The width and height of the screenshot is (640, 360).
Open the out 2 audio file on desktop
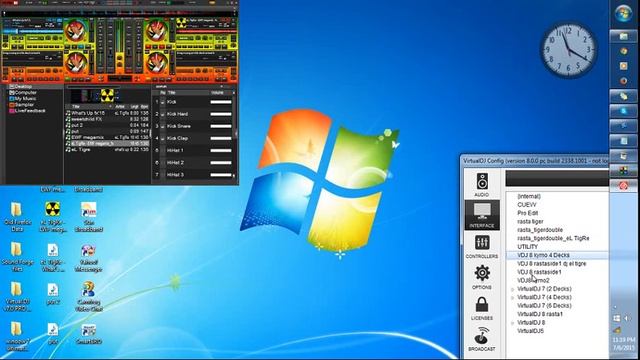click(53, 293)
